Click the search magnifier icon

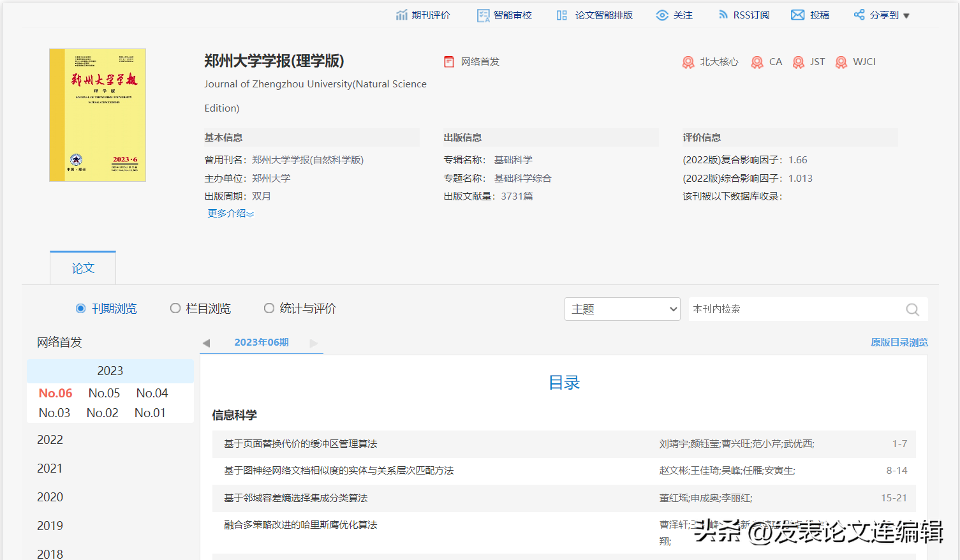pos(913,309)
